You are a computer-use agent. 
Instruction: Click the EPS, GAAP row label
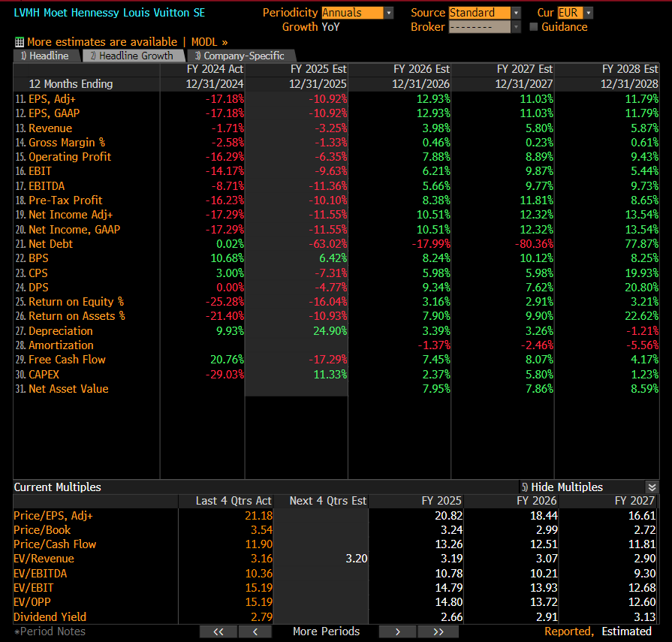tap(54, 113)
